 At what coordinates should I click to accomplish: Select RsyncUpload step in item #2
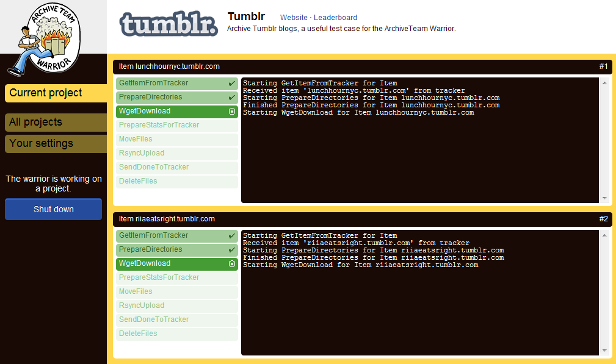(x=177, y=306)
